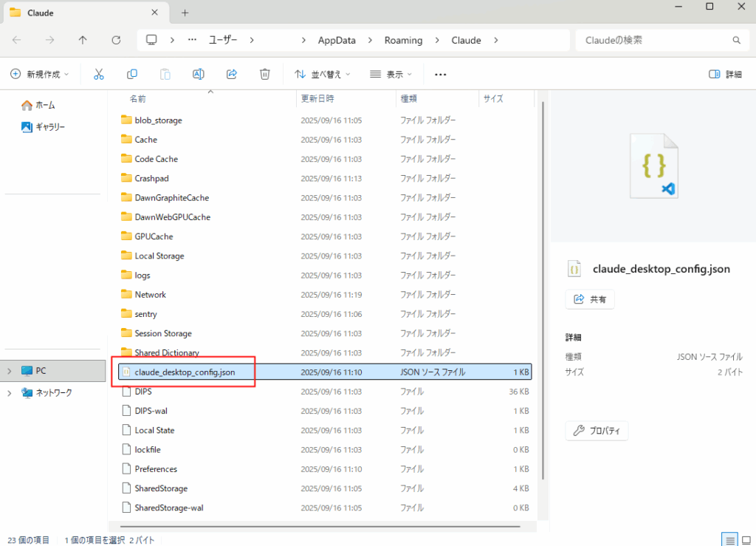This screenshot has height=546, width=756.
Task: Select the DIPS-wal file
Action: (x=325, y=411)
